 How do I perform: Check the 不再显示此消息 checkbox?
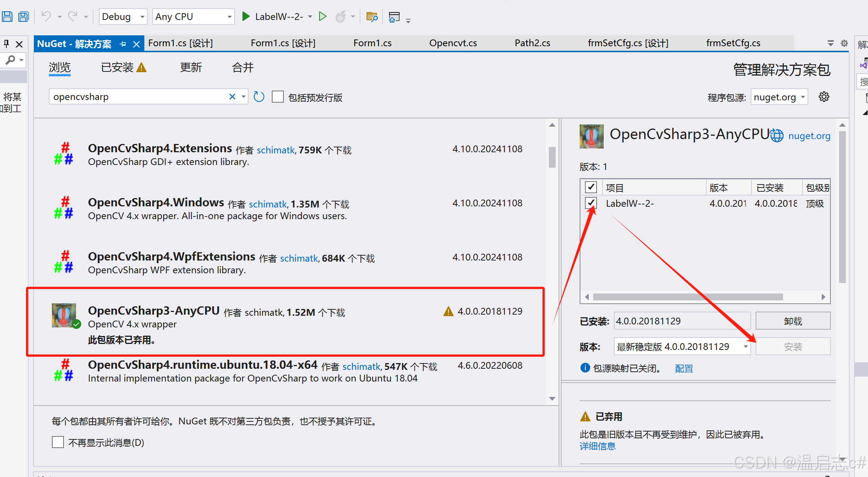point(58,442)
